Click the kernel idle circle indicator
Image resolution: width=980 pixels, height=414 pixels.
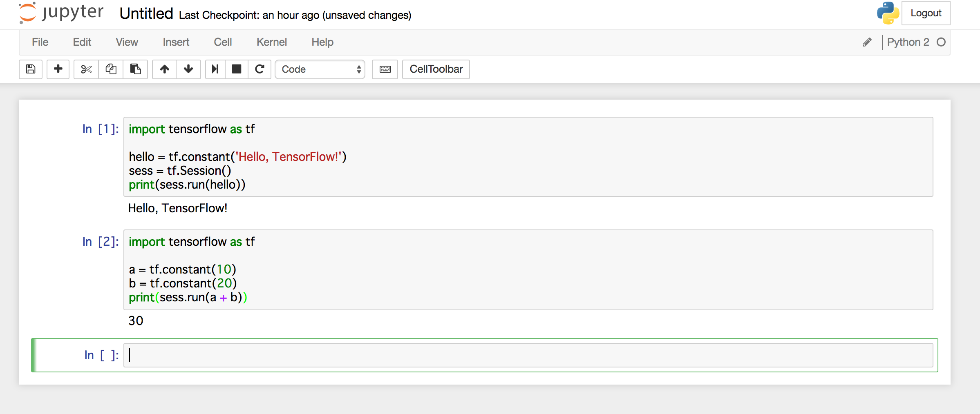(941, 42)
